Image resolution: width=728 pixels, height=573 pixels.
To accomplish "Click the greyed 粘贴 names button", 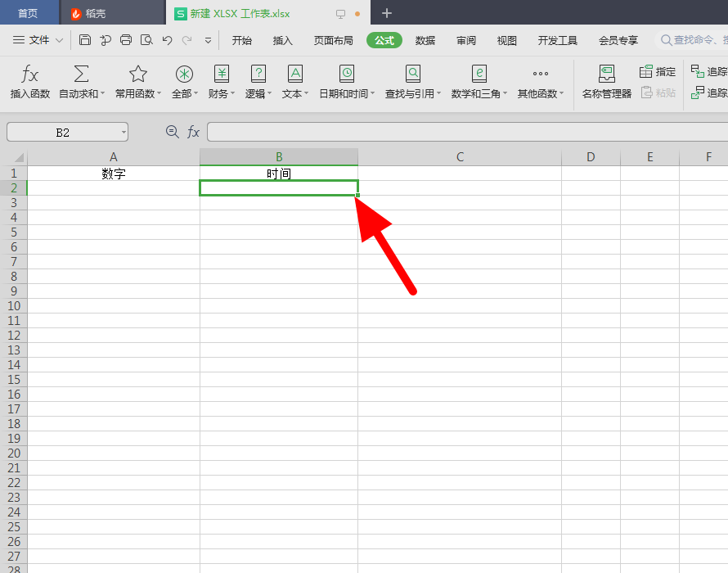I will point(658,93).
